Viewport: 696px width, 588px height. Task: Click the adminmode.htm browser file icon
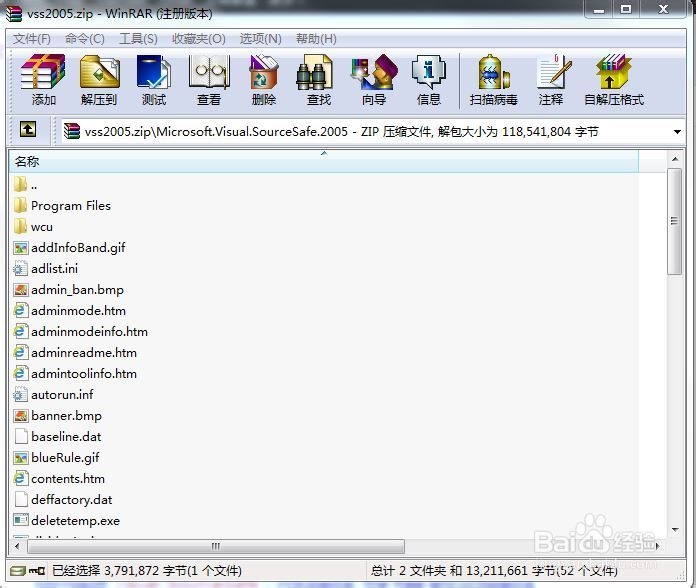pyautogui.click(x=20, y=311)
